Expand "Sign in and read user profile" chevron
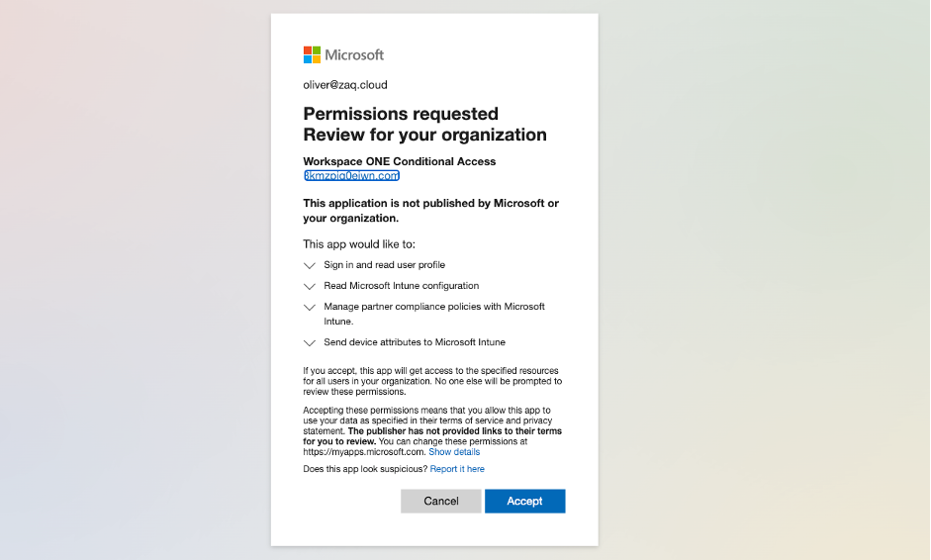This screenshot has width=931, height=560. tap(310, 265)
